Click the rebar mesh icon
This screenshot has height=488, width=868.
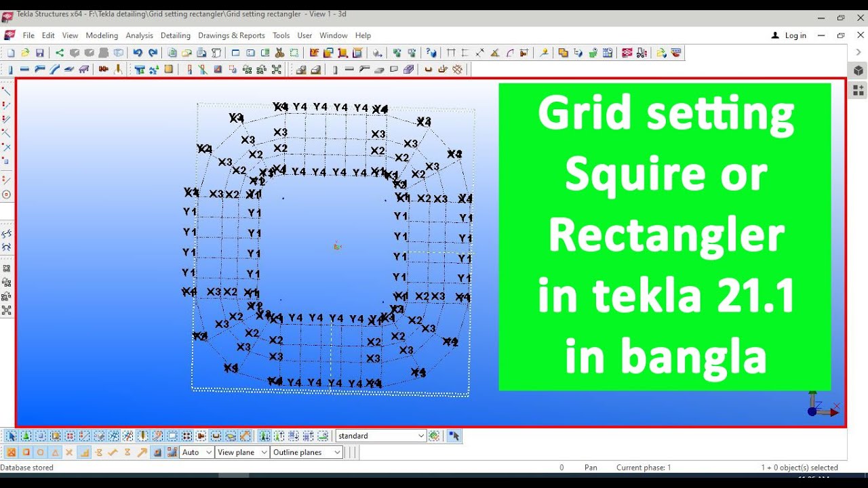(x=458, y=69)
